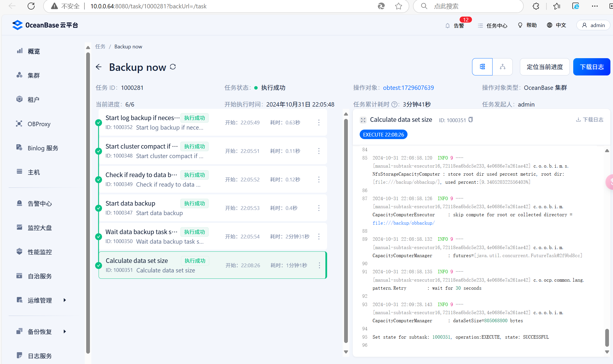Open the 任务中心 in the top bar

pos(493,26)
